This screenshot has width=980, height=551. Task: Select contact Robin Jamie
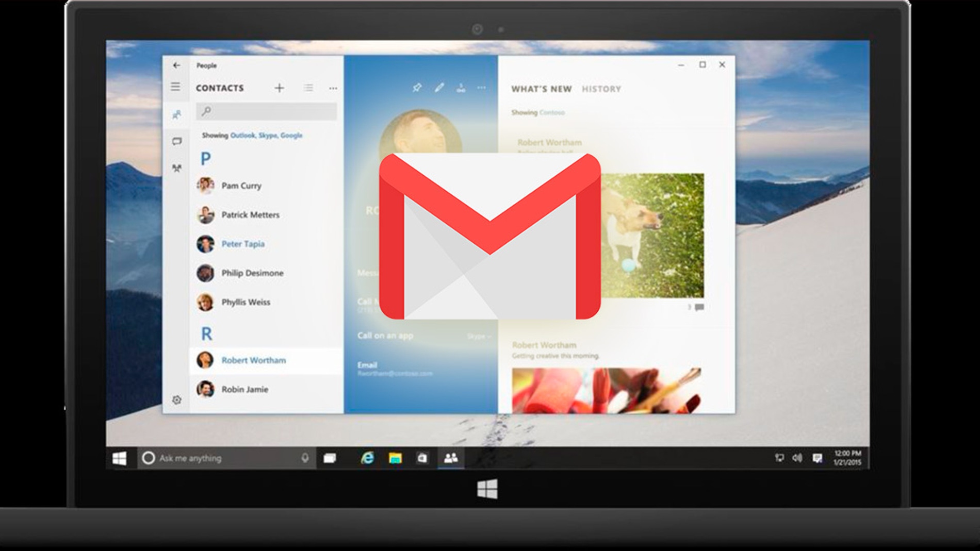coord(266,389)
